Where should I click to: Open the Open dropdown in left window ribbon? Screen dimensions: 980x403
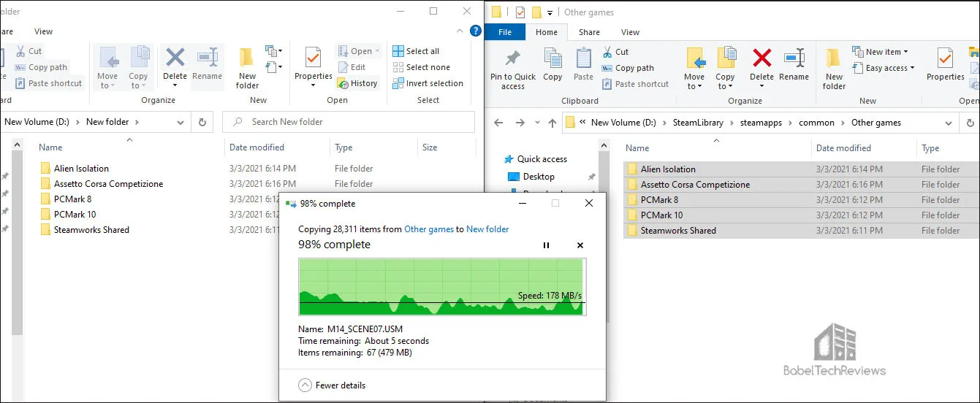pyautogui.click(x=360, y=51)
